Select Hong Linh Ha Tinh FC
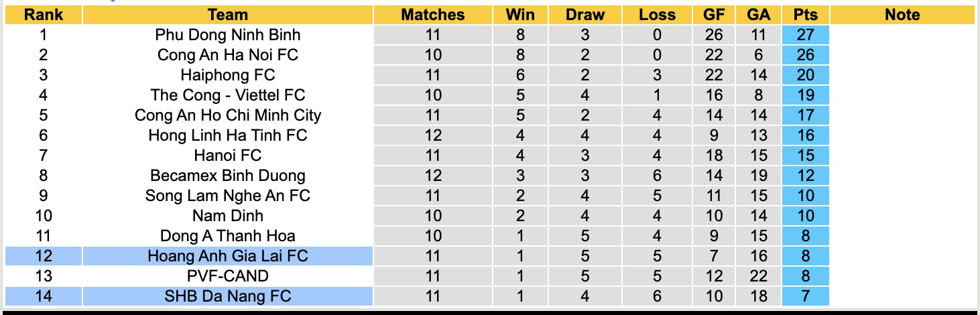The image size is (980, 315). point(227,135)
